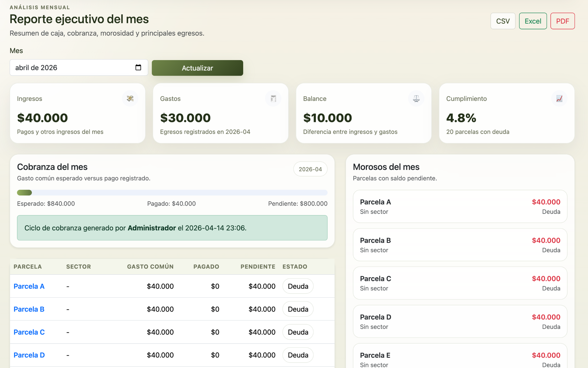Download the PDF report
The height and width of the screenshot is (368, 588).
562,21
